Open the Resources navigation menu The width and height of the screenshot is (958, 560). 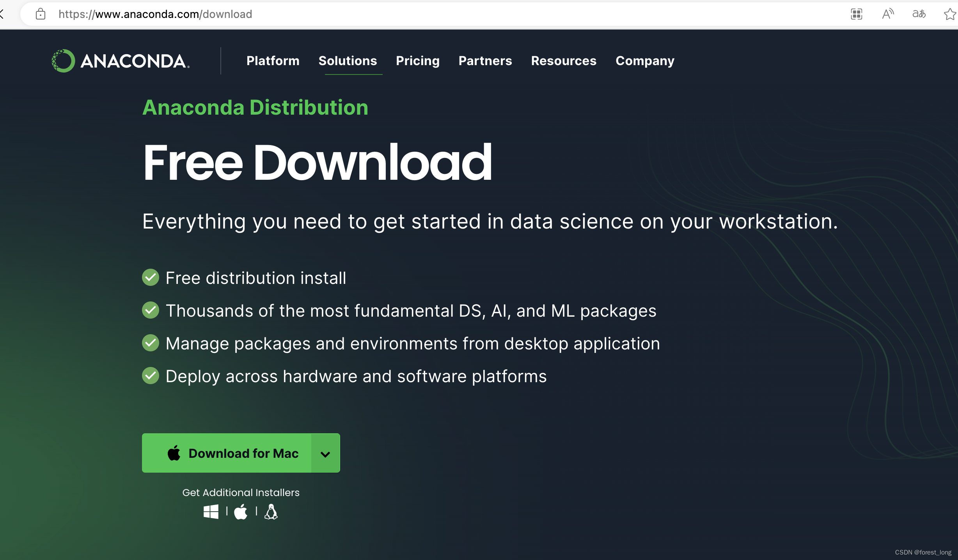(x=564, y=61)
